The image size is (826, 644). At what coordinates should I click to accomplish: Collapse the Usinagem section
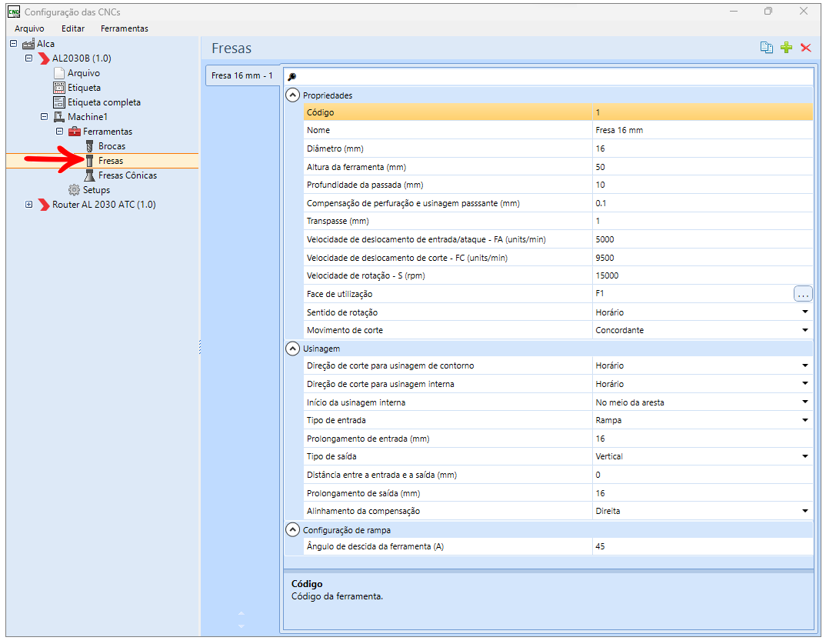[x=292, y=349]
